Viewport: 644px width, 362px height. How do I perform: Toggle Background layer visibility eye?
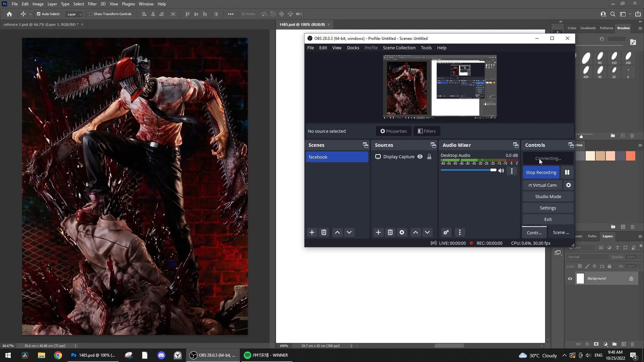tap(570, 279)
